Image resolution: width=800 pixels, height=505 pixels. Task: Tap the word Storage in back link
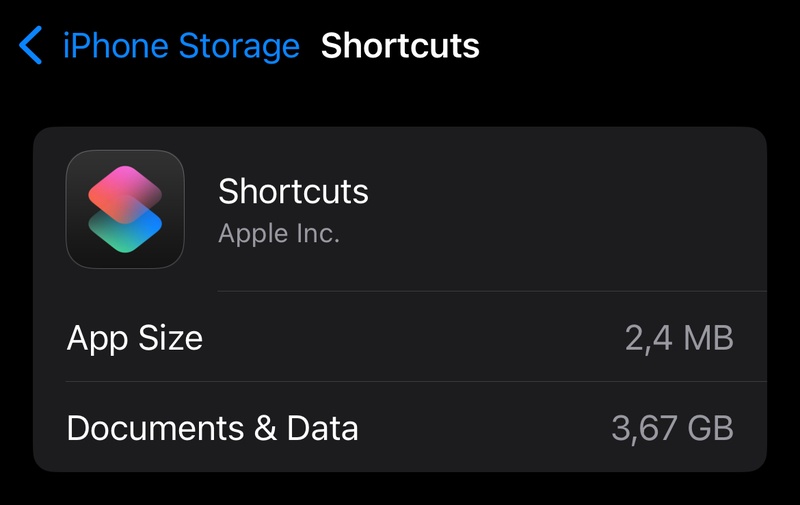point(239,46)
